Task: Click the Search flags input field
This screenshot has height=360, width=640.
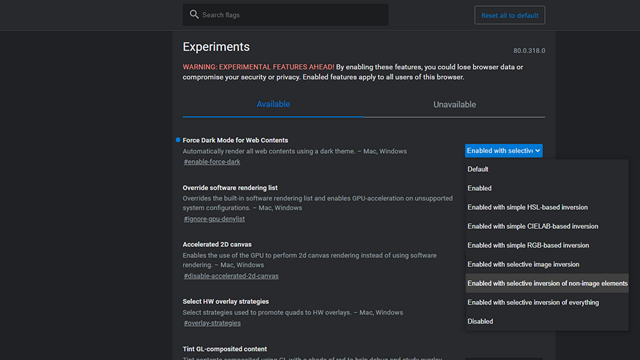Action: pyautogui.click(x=285, y=15)
